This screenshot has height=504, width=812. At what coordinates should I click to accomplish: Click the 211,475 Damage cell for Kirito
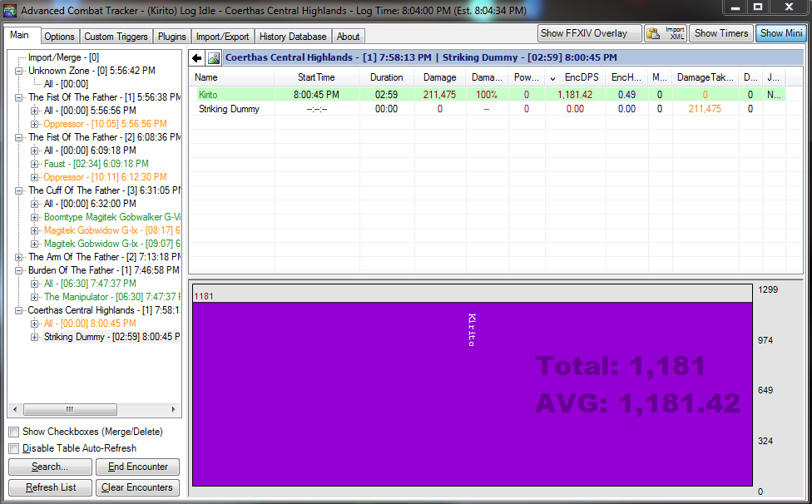[x=439, y=95]
